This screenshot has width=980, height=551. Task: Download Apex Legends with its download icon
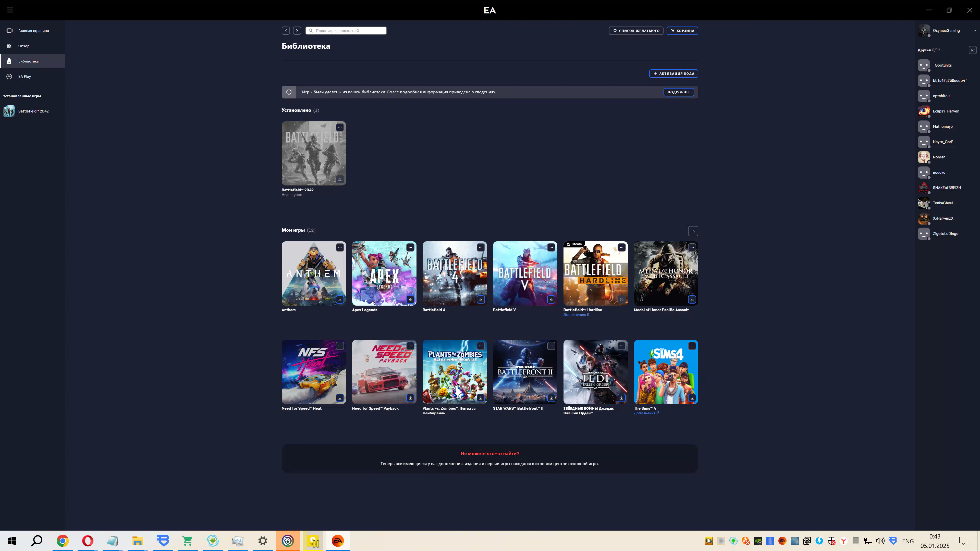(410, 299)
